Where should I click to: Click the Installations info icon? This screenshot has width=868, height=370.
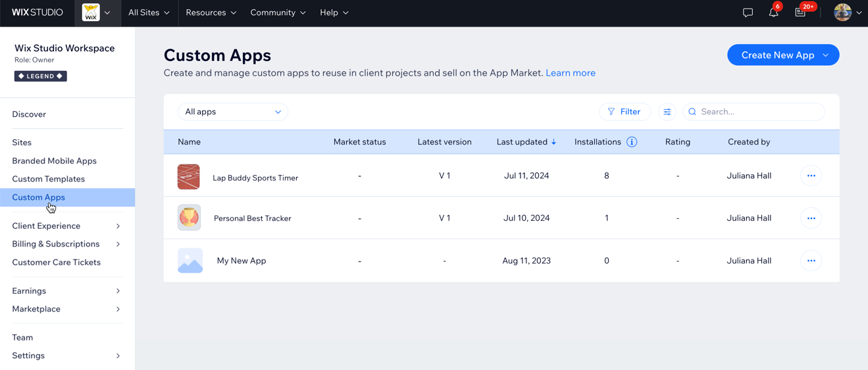(632, 142)
